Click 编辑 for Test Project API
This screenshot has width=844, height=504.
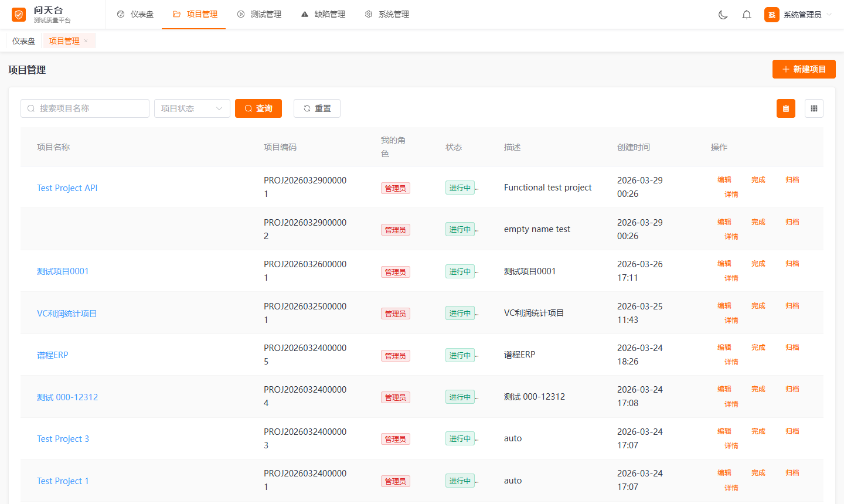pos(724,180)
